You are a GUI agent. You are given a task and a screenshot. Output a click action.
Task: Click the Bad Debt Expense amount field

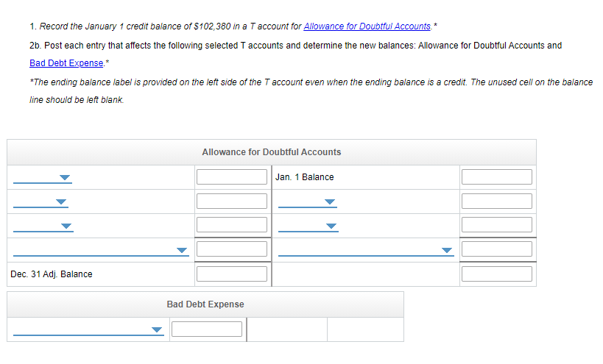[x=207, y=329]
